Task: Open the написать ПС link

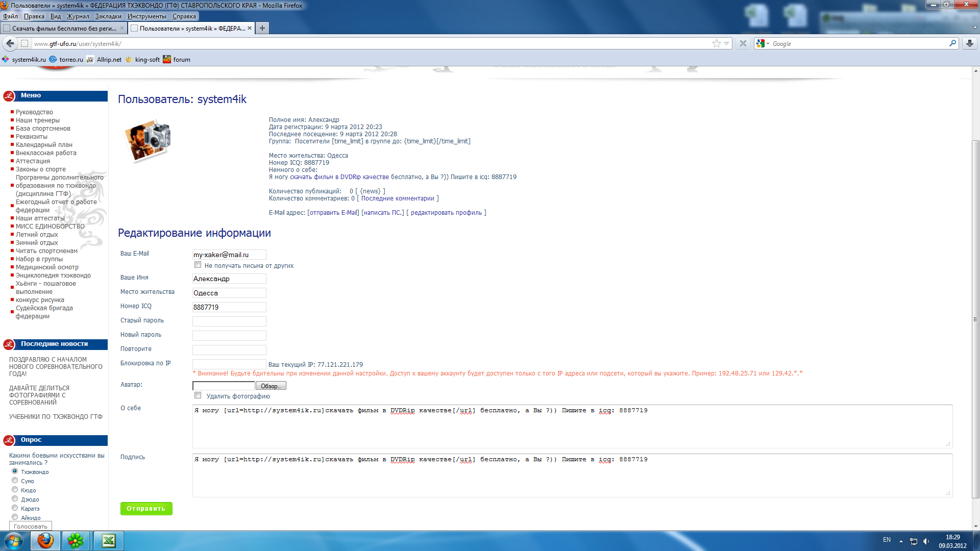Action: 383,213
